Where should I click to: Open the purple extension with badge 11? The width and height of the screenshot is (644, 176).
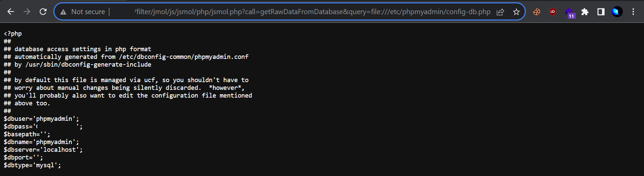[x=569, y=12]
